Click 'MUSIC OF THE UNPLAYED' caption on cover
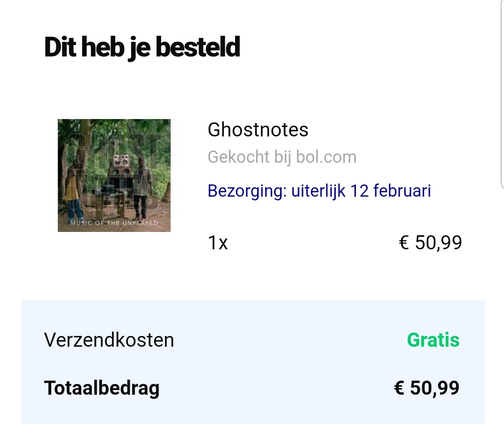The width and height of the screenshot is (504, 446). coord(114,223)
